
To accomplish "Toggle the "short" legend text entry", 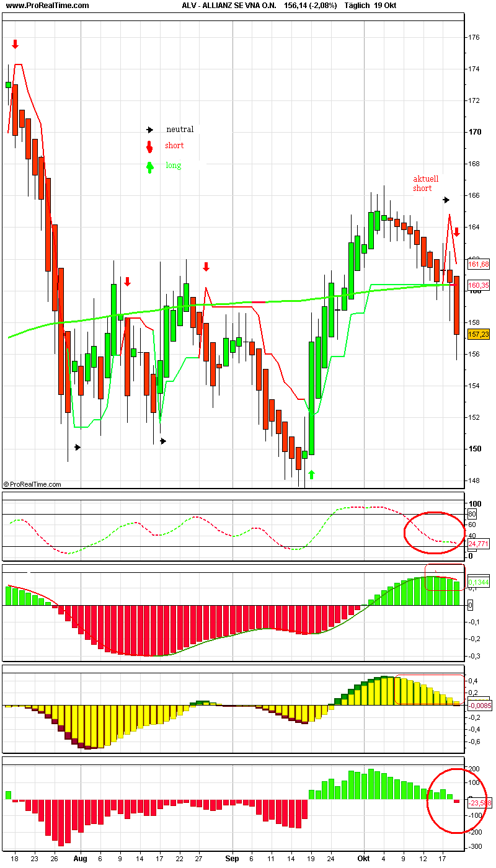I will point(174,146).
